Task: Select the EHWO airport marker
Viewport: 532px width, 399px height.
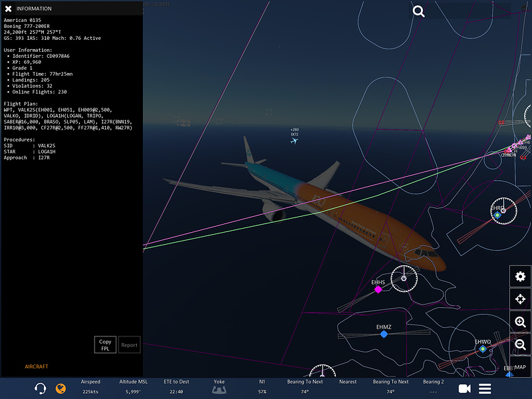Action: [483, 348]
